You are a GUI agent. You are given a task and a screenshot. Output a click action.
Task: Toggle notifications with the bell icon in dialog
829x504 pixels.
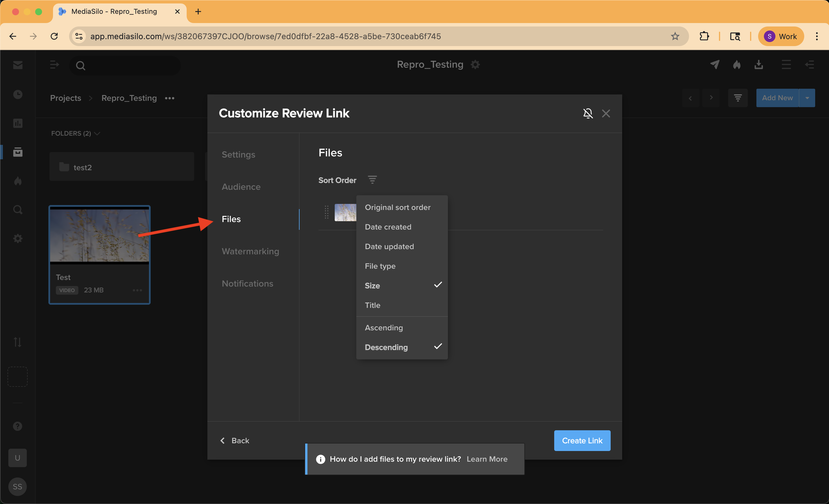click(588, 113)
